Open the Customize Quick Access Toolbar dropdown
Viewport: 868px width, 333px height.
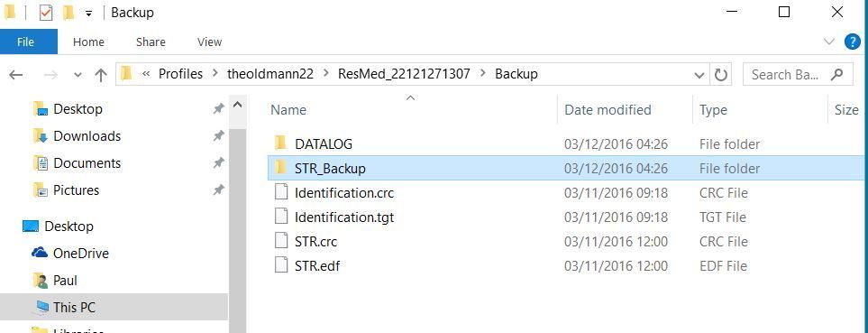[88, 14]
